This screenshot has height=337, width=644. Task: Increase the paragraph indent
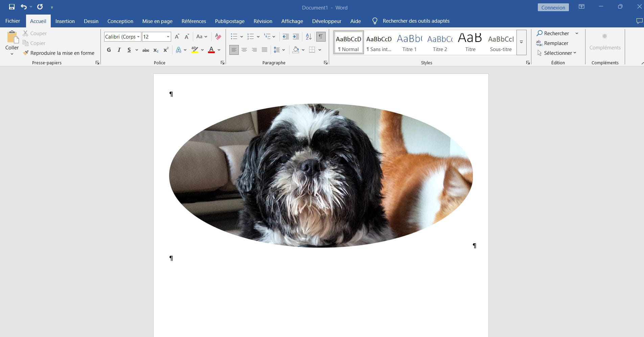pyautogui.click(x=296, y=37)
